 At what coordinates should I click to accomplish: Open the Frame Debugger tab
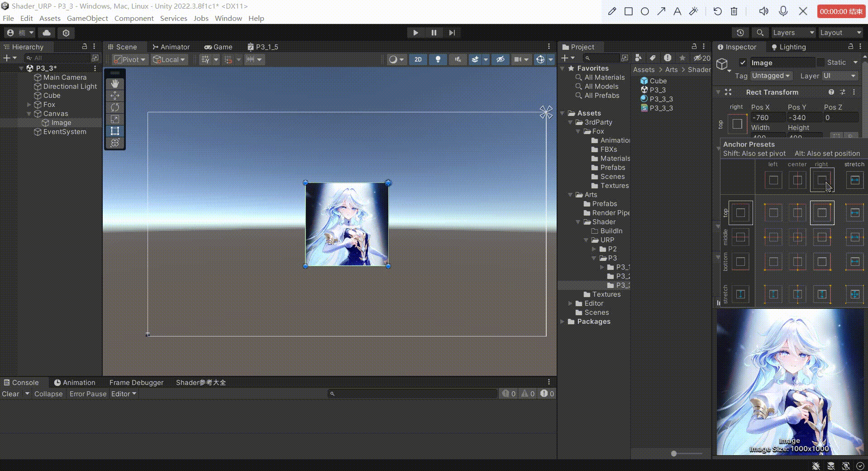[x=136, y=382]
